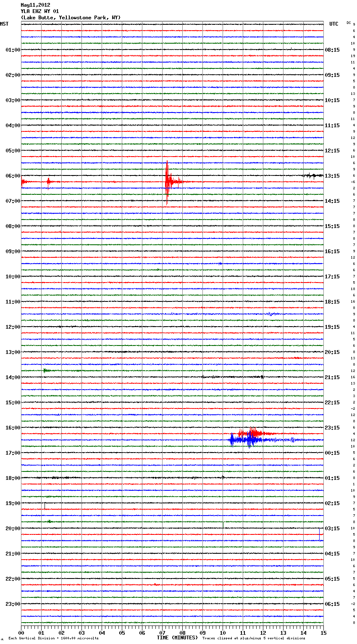This screenshot has height=644, width=357.
Task: Select the 12:00 MST row label
Action: pyautogui.click(x=13, y=327)
